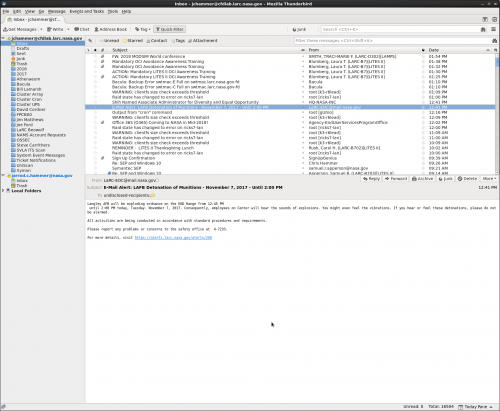Forward the open message
Screen dimensions: 500x411
pos(396,179)
